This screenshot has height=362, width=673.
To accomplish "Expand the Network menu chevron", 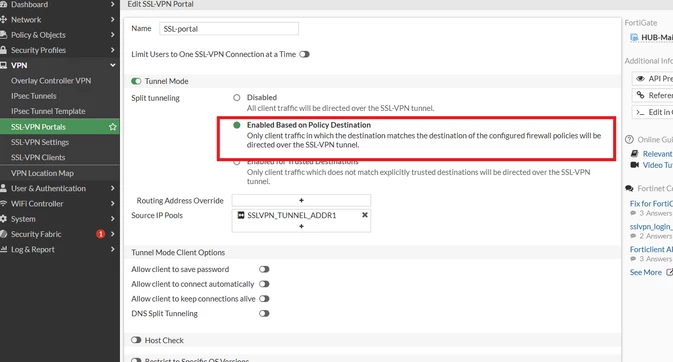I will [x=112, y=19].
